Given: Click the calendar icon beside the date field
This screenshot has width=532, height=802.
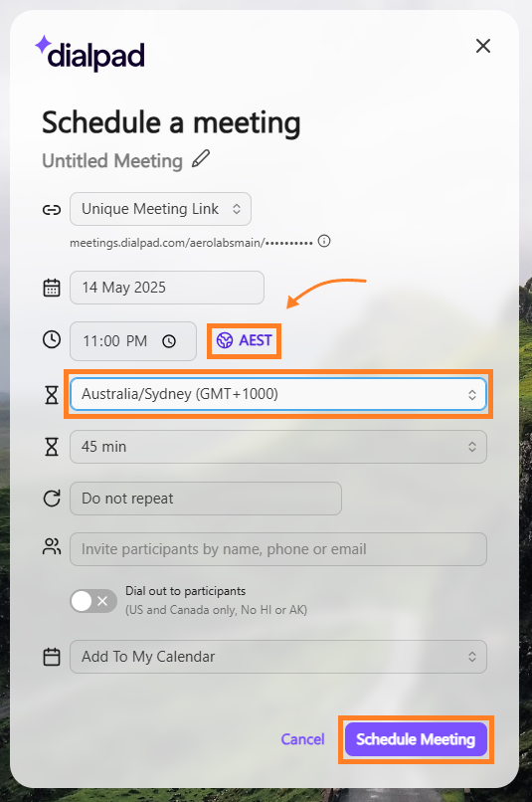Looking at the screenshot, I should pyautogui.click(x=52, y=288).
